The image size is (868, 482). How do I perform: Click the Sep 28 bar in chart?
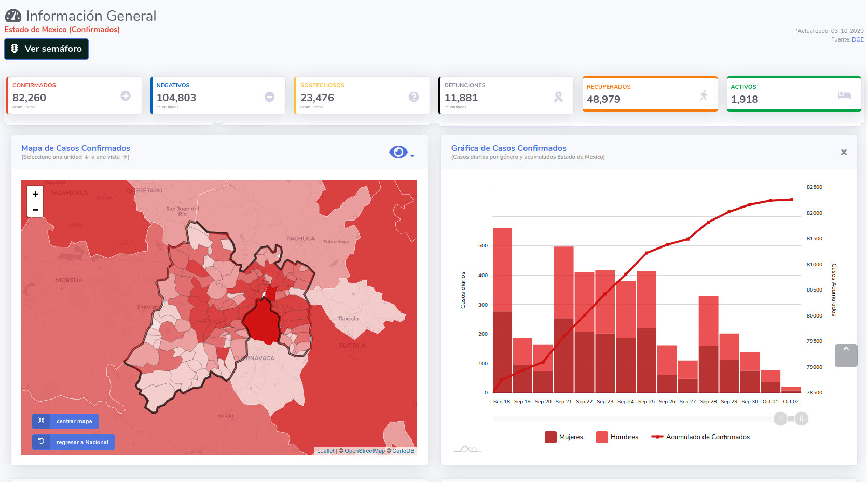pos(708,345)
